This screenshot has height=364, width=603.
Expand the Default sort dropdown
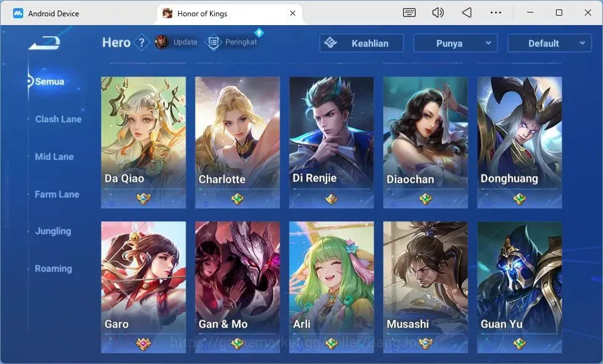click(x=550, y=43)
